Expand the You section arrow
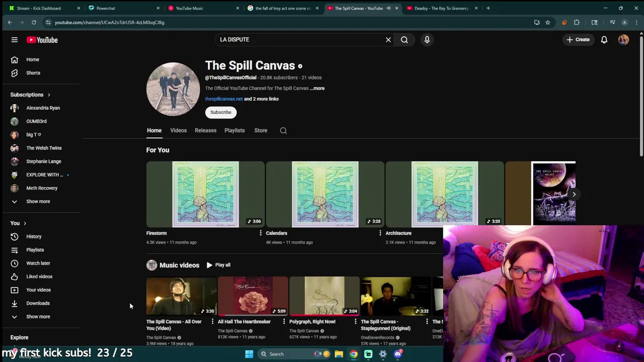Viewport: 644px width, 362px height. pos(25,223)
